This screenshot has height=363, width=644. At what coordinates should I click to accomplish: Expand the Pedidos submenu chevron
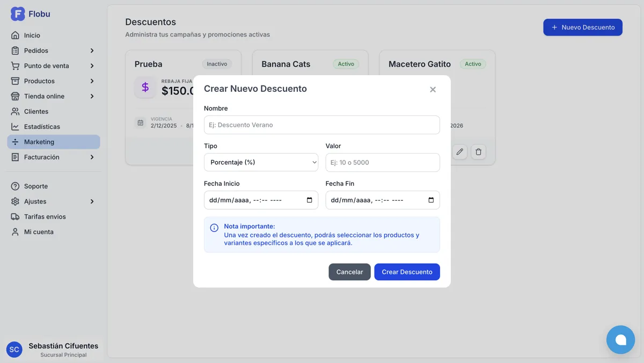[92, 50]
